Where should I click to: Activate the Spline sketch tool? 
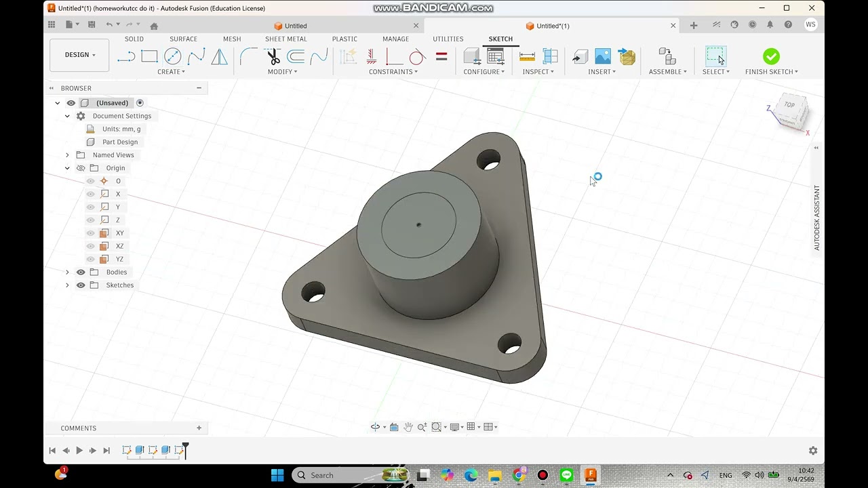(x=196, y=57)
